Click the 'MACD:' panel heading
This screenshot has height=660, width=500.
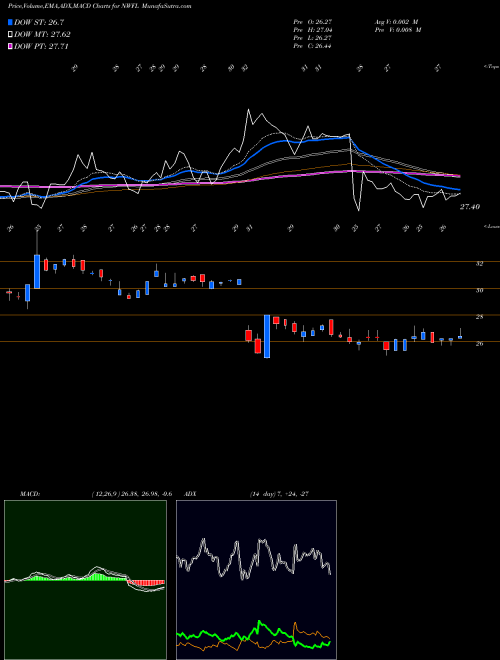coord(30,494)
